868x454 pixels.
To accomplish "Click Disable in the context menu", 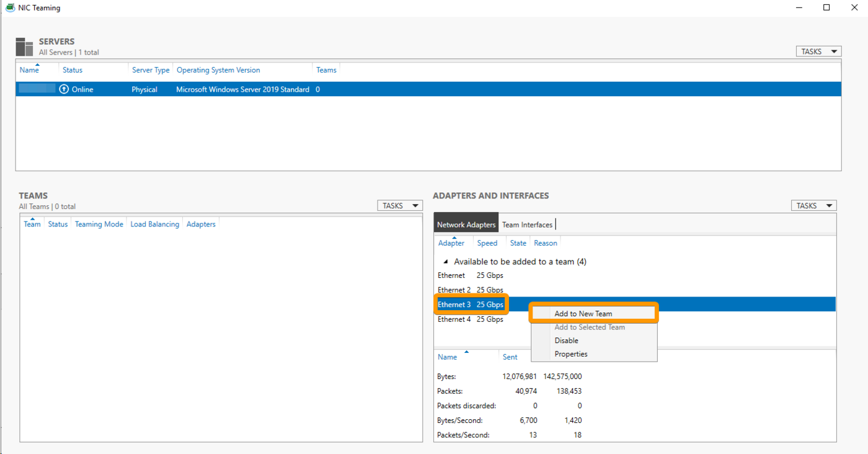I will pyautogui.click(x=566, y=340).
